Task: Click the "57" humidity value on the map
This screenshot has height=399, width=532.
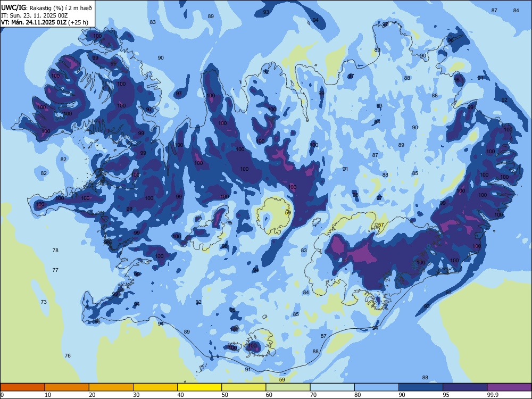Action: click(381, 225)
